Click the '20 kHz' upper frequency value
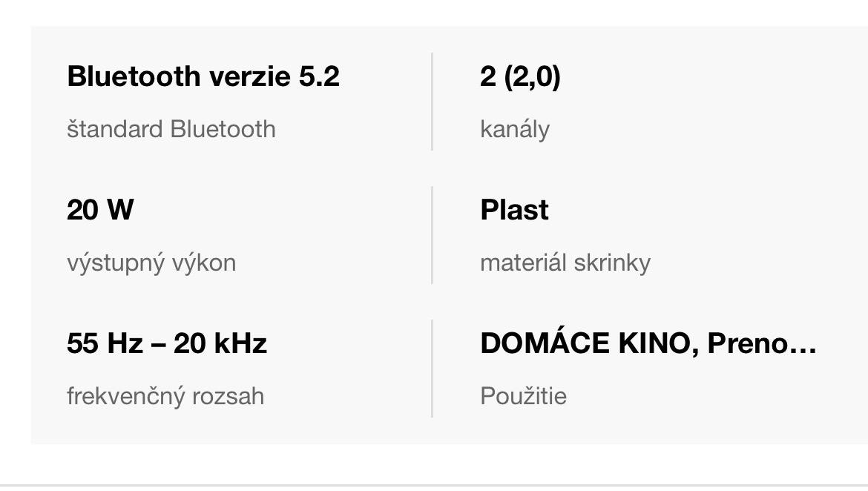Screen dimensions: 868x491 click(x=220, y=343)
